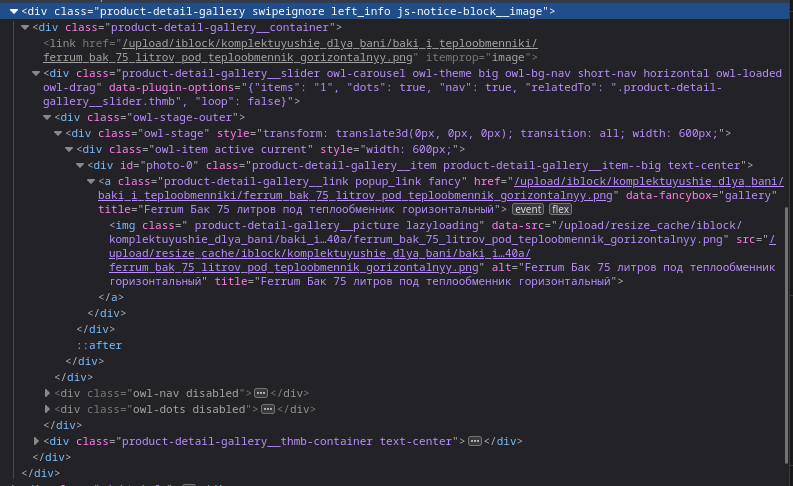Click the itemprop="image" attribute
793x486 pixels.
478,58
